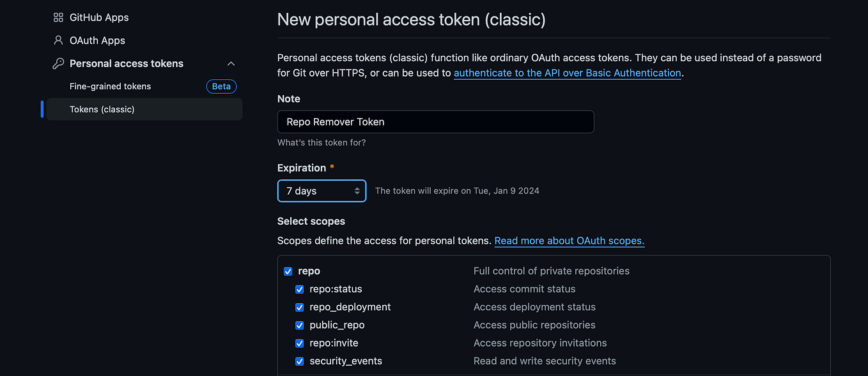The image size is (868, 376).
Task: Click the Note field containing Repo Remover Token
Action: tap(436, 121)
